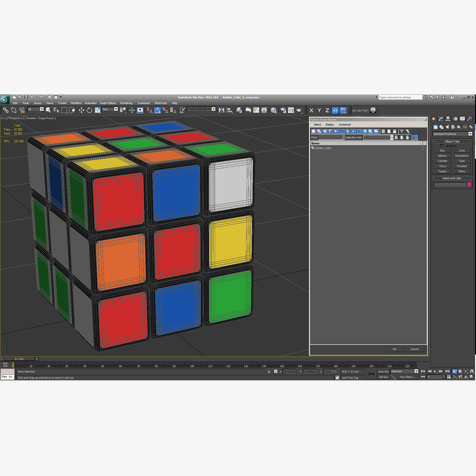Open Display menu in Select From Scene

click(330, 125)
